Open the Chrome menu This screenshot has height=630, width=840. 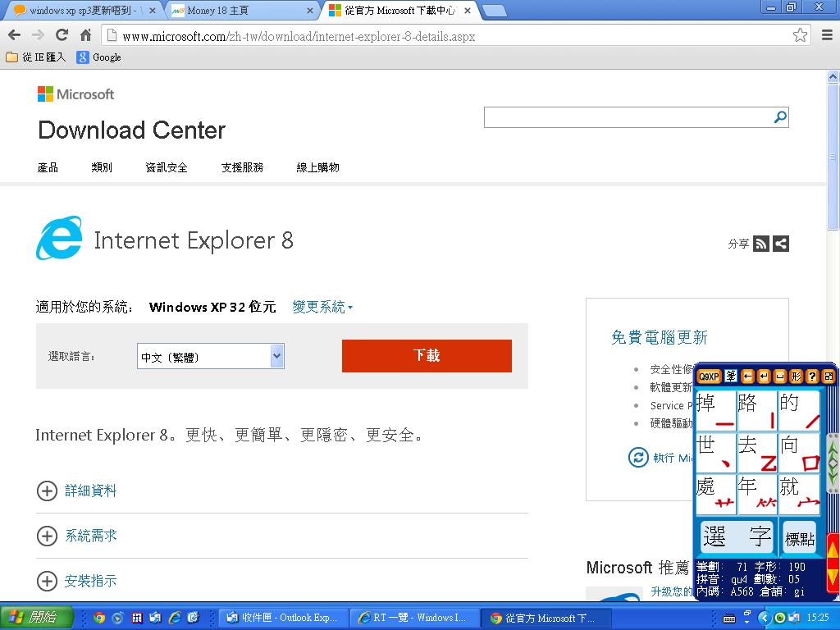tap(827, 35)
